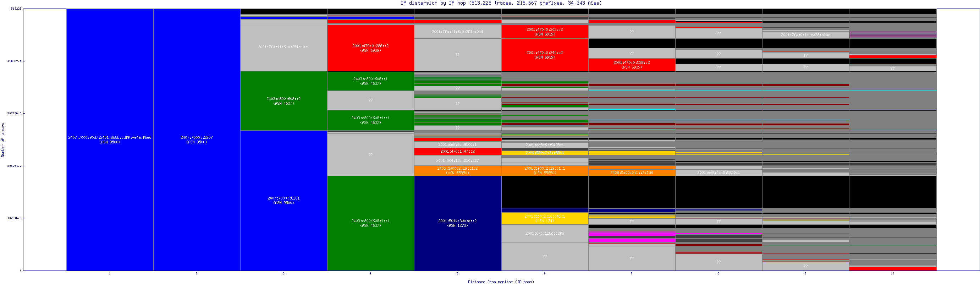Click x-axis hop label 6

544,274
